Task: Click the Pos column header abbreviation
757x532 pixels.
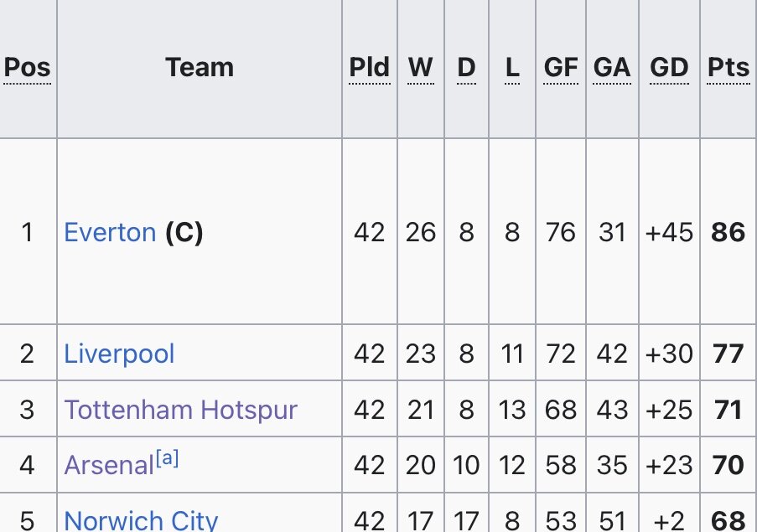Action: (27, 67)
